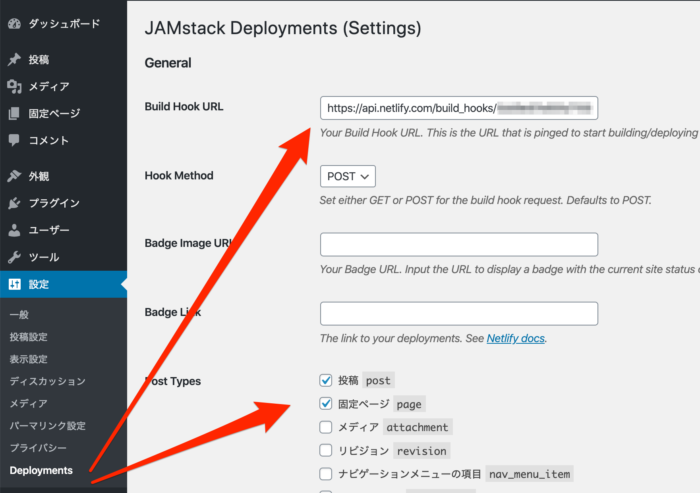Click the 外観 paintbrush icon
Image resolution: width=700 pixels, height=493 pixels.
point(14,176)
